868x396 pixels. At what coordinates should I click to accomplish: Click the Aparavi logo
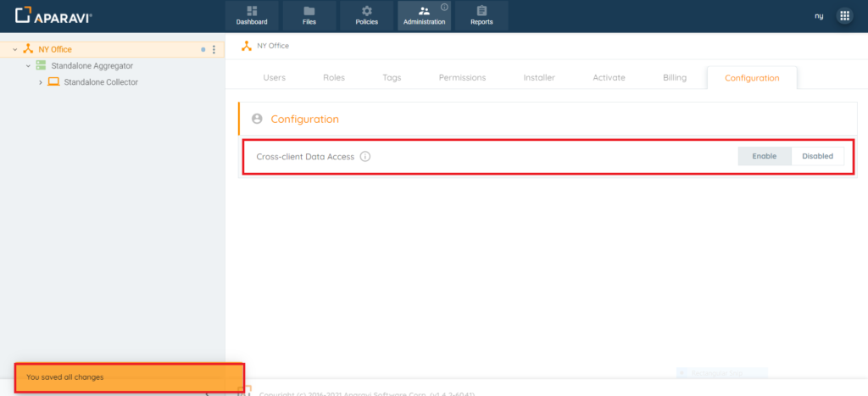tap(54, 15)
